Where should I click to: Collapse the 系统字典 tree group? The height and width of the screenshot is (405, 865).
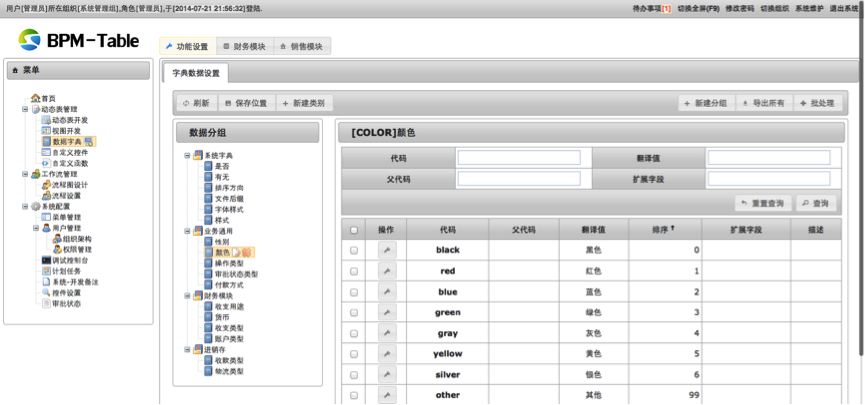click(187, 156)
